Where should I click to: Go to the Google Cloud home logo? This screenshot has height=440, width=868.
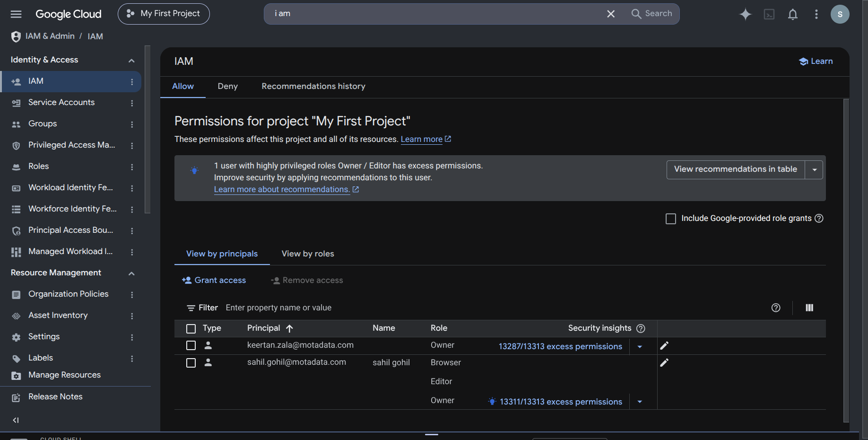69,14
